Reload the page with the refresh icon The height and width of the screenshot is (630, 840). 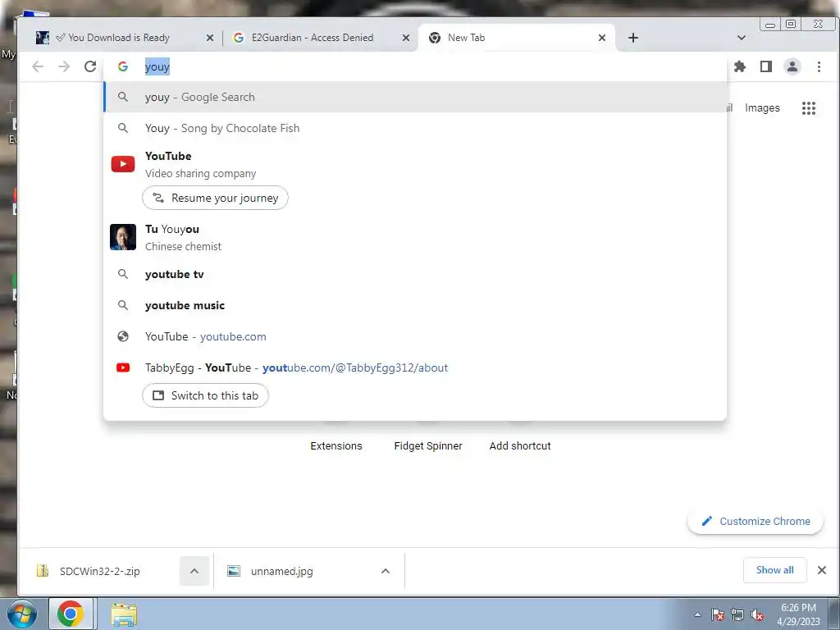tap(90, 66)
